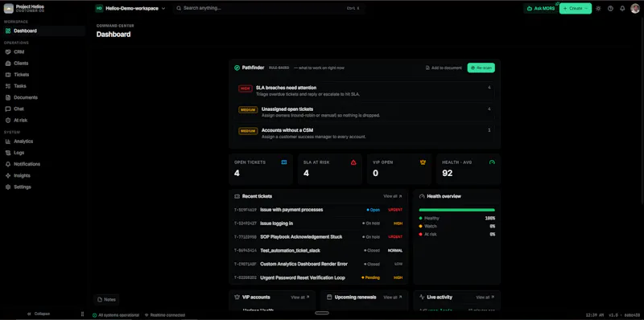644x320 pixels.
Task: Click the SLA at risk warning icon
Action: 353,162
